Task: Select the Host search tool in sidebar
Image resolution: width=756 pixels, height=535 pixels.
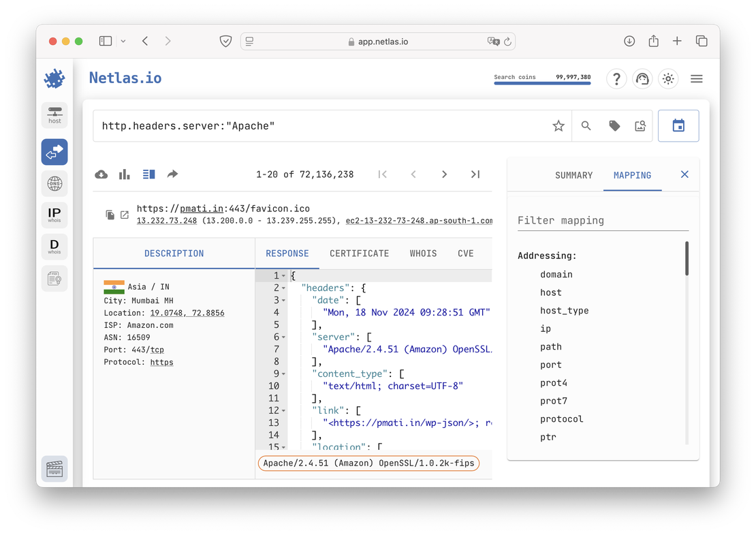Action: click(x=54, y=114)
